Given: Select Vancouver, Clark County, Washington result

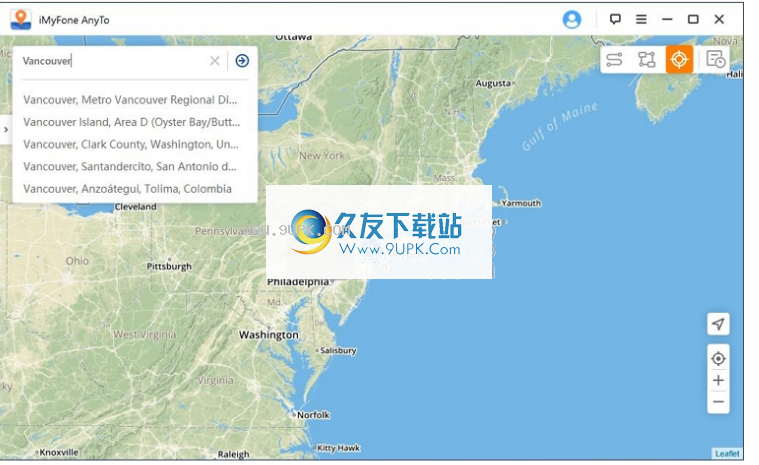Looking at the screenshot, I should [131, 144].
